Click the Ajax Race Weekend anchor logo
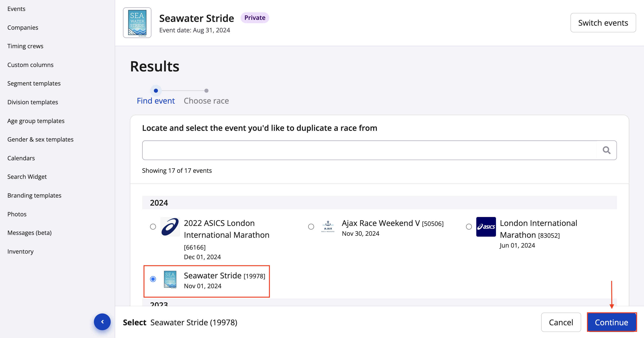 (328, 226)
